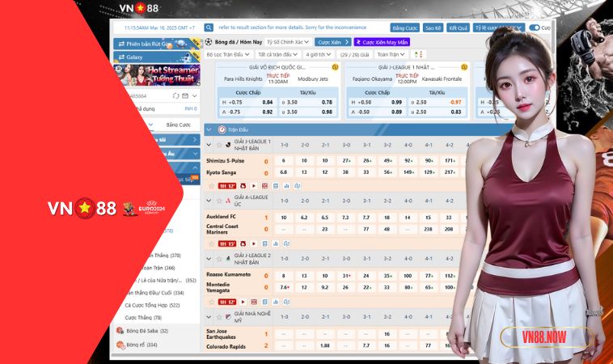Screen dimensions: 613x364
Task: Click the scoreboard icon under Kyoto Sanga
Action: tap(276, 186)
